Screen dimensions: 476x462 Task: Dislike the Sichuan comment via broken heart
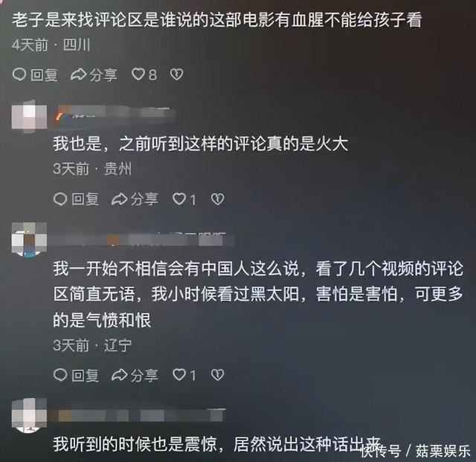[x=177, y=74]
